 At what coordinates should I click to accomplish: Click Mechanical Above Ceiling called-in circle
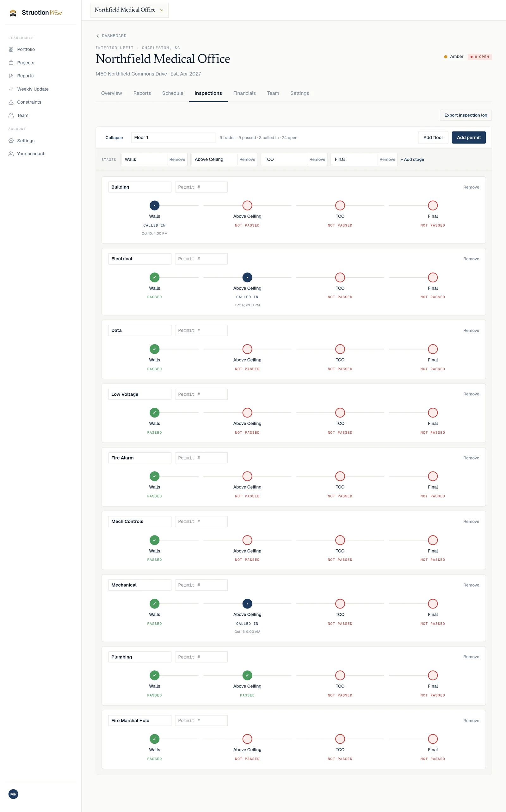point(247,603)
